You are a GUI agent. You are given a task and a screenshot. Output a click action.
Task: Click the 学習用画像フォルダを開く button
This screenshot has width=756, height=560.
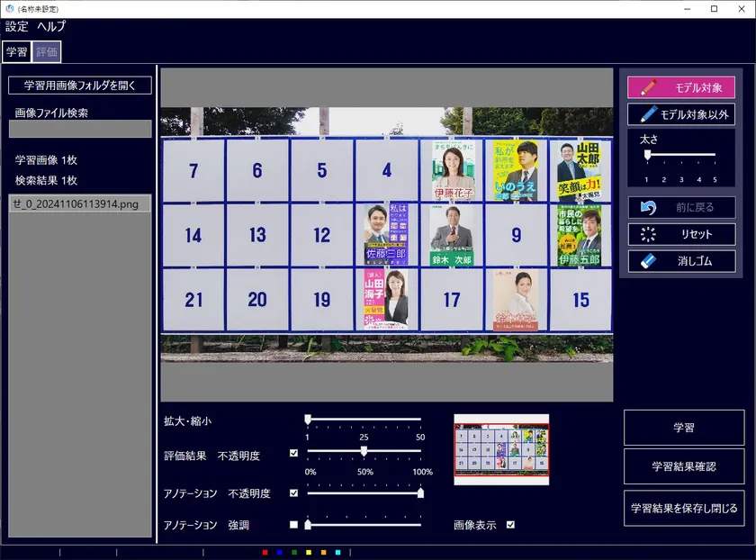(x=79, y=86)
